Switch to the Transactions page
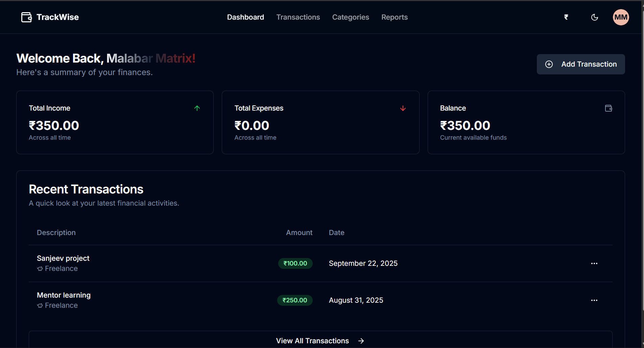644x348 pixels. pyautogui.click(x=298, y=17)
